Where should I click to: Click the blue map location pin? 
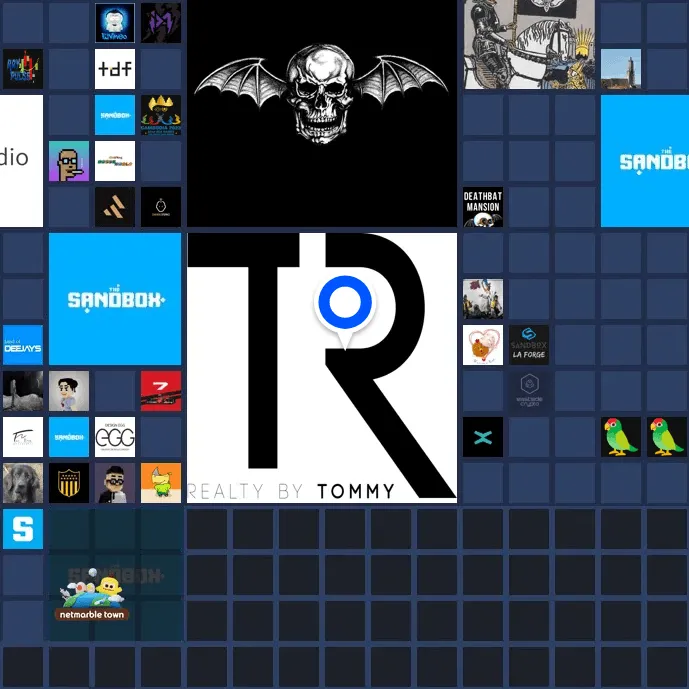(x=345, y=312)
